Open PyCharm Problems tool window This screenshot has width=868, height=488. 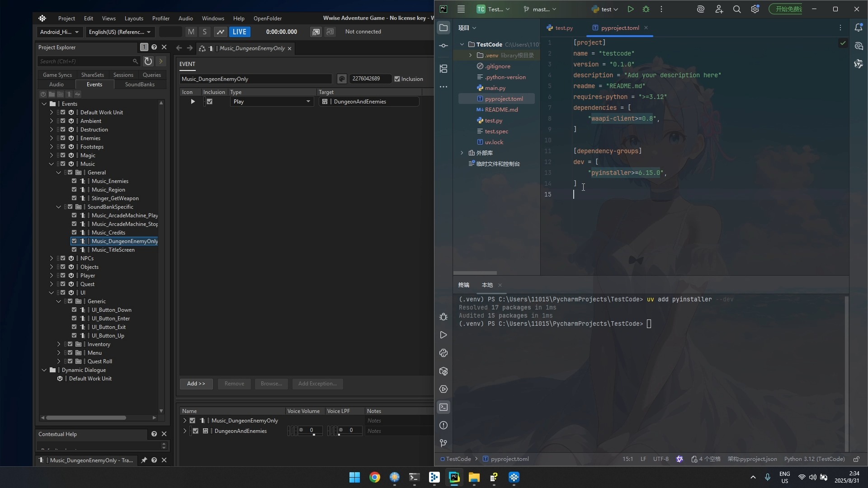click(443, 425)
